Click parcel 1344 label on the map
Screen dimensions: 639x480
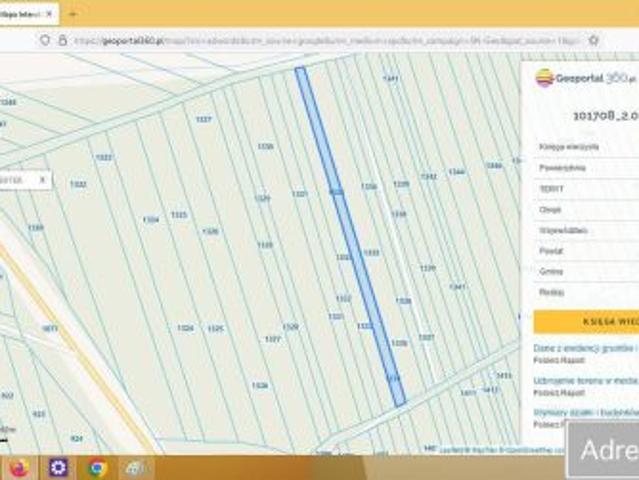coord(456,172)
